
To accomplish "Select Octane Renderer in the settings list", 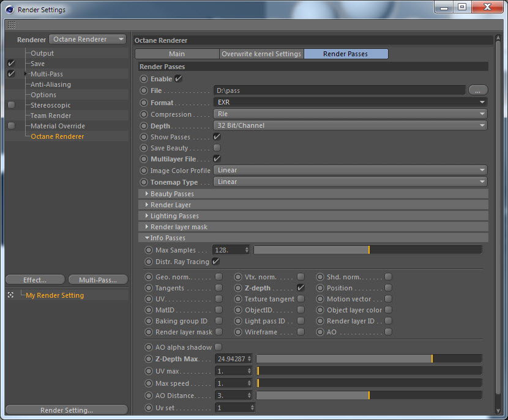I will click(x=58, y=136).
